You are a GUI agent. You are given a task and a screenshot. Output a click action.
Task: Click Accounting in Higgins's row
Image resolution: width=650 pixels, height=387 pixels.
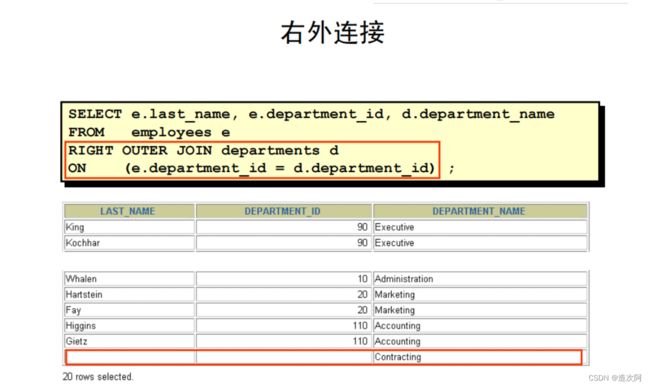click(x=480, y=326)
